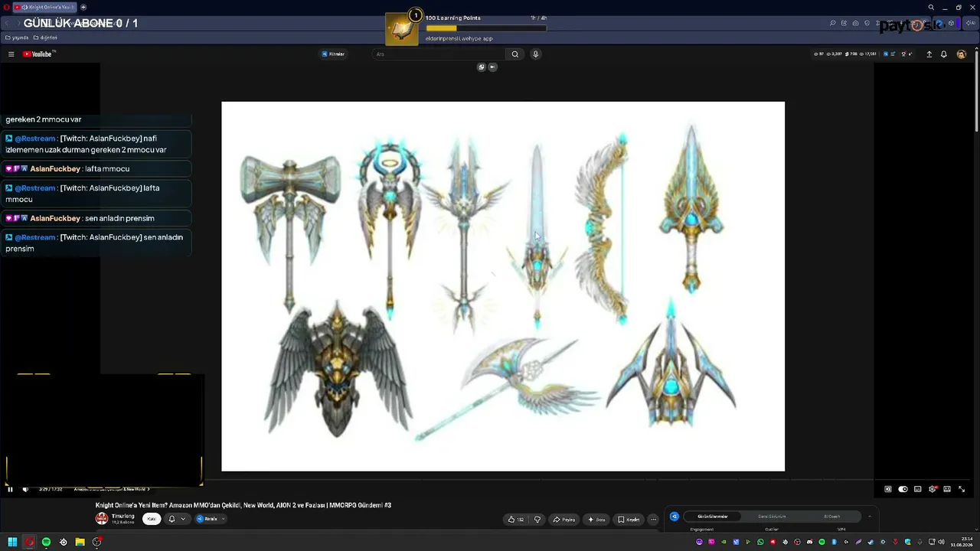Switch to the AI Coach tab
980x551 pixels.
tap(831, 517)
